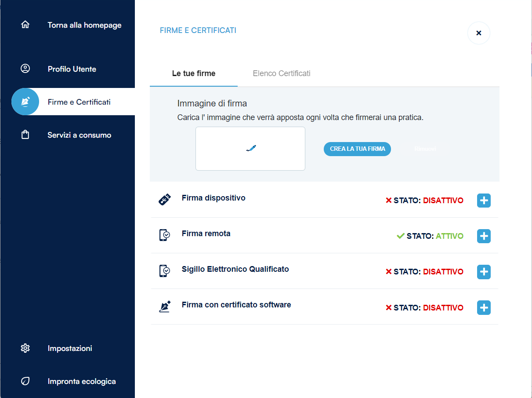
Task: Click the phone icon beside Firma remota
Action: (164, 235)
